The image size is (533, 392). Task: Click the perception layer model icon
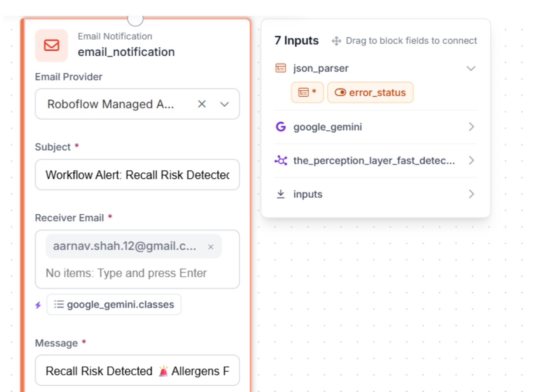point(281,161)
